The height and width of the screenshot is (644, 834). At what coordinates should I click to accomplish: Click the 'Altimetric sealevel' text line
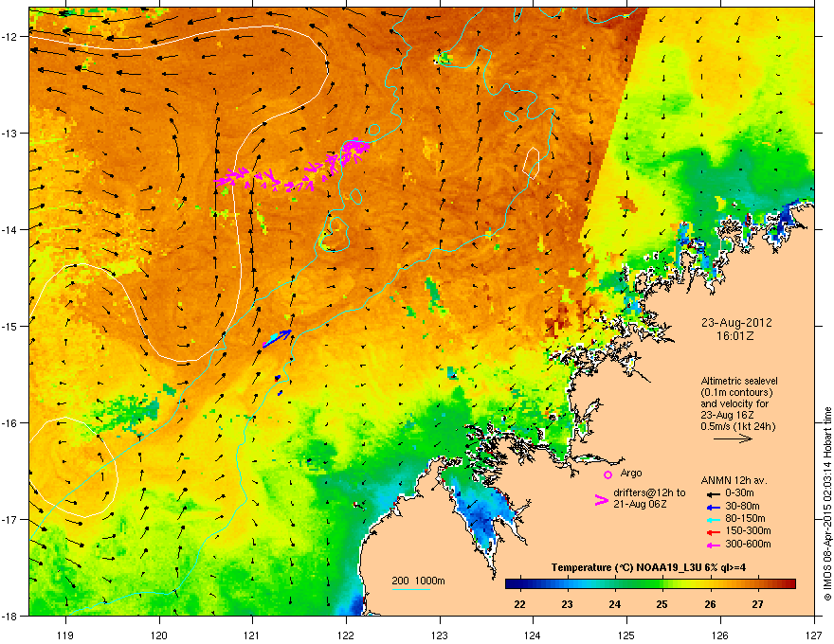point(739,381)
